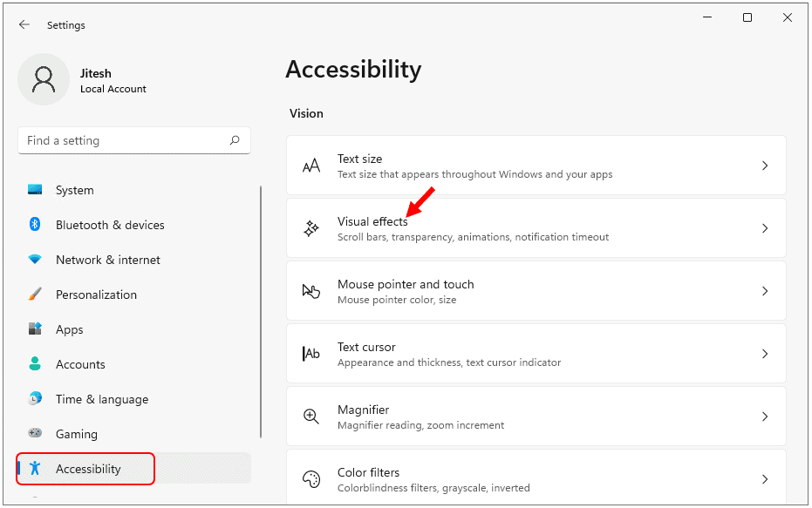Expand Text size with its chevron
The image size is (812, 508).
point(765,166)
